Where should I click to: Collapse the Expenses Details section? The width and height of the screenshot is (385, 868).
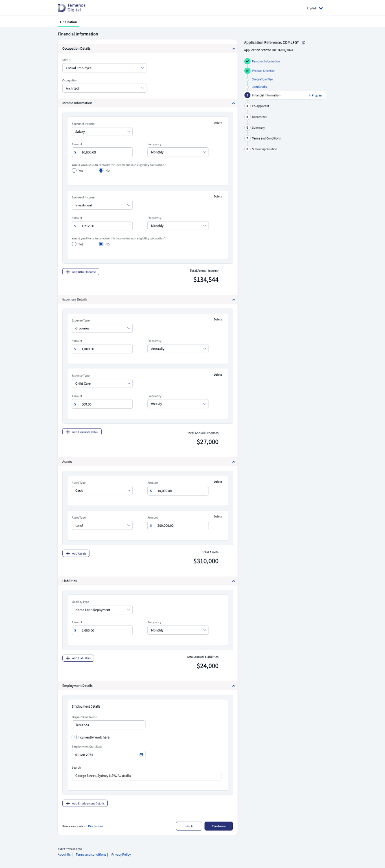tap(234, 300)
